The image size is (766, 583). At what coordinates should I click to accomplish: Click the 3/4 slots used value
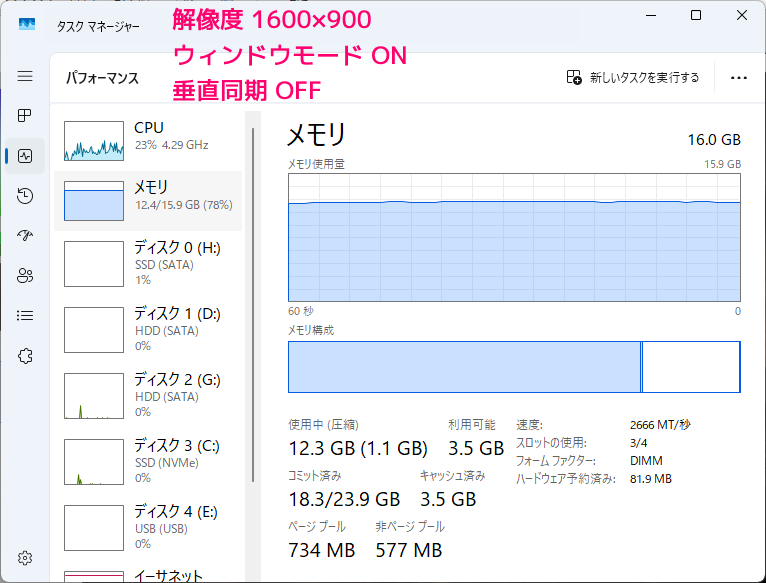point(638,443)
